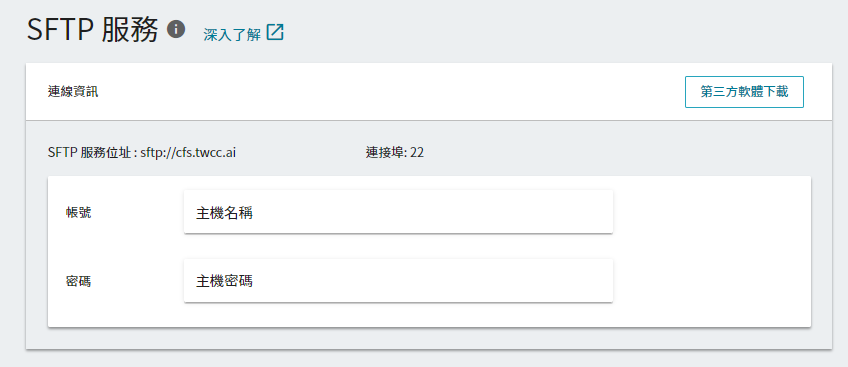848x367 pixels.
Task: Click the 連接埠 label
Action: coord(386,153)
